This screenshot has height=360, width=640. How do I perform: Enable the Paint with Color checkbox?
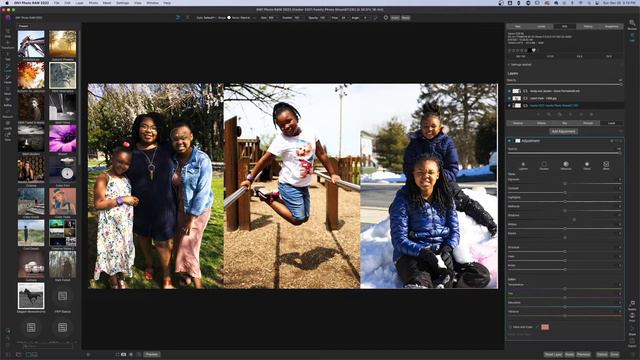point(510,327)
